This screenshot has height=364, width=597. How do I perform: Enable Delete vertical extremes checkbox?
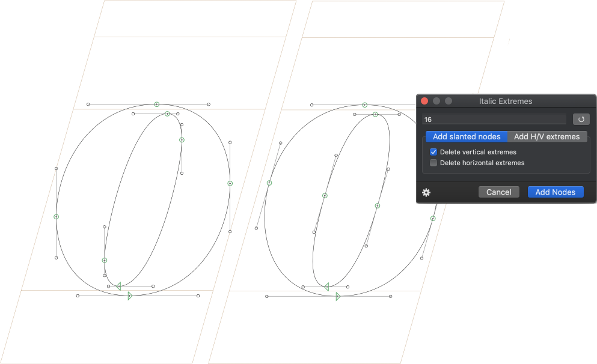433,152
